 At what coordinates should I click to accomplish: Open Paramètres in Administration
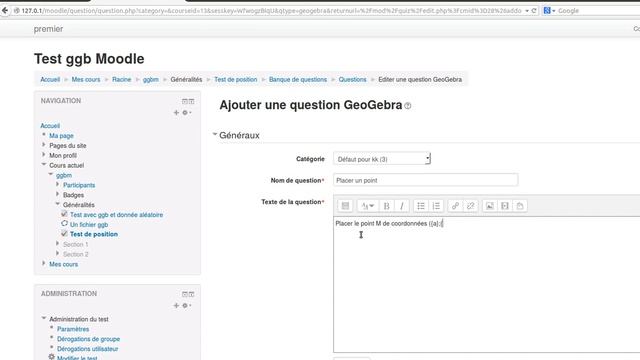[73, 329]
